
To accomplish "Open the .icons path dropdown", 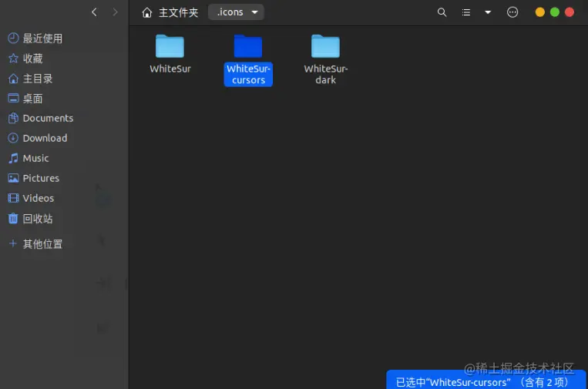I will (x=237, y=12).
